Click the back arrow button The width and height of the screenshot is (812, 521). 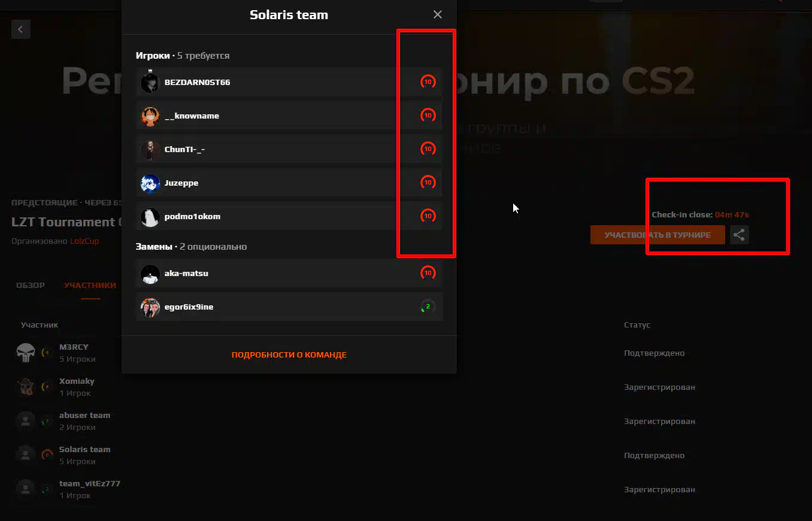pyautogui.click(x=20, y=29)
